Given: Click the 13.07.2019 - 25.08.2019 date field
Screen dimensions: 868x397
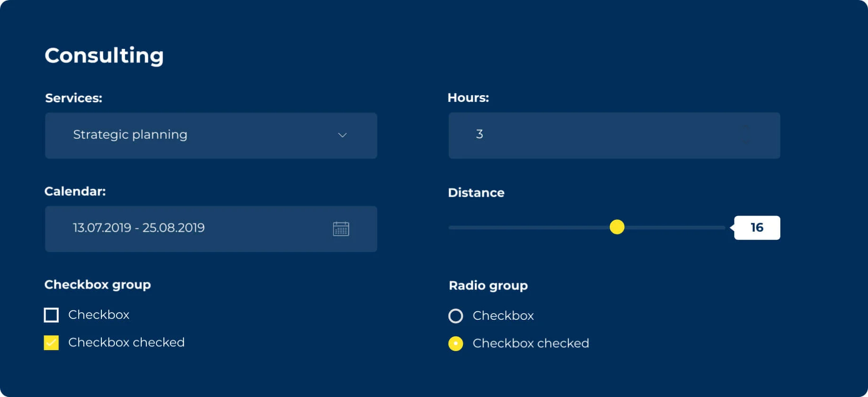Looking at the screenshot, I should [138, 228].
